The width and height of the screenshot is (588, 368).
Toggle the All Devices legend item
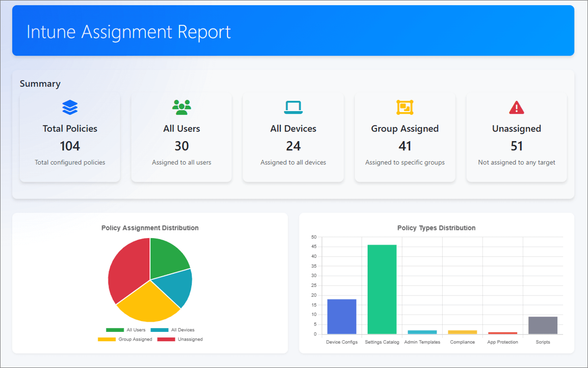pyautogui.click(x=173, y=330)
